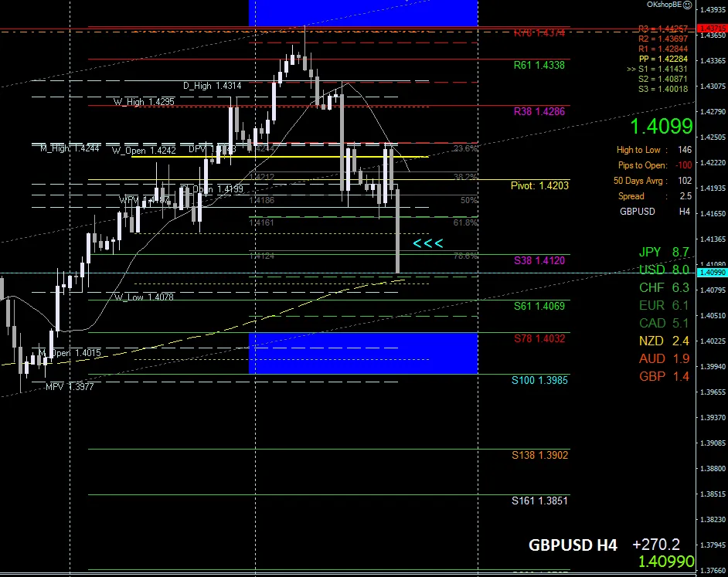Click the large green 1.4099 price

click(661, 126)
